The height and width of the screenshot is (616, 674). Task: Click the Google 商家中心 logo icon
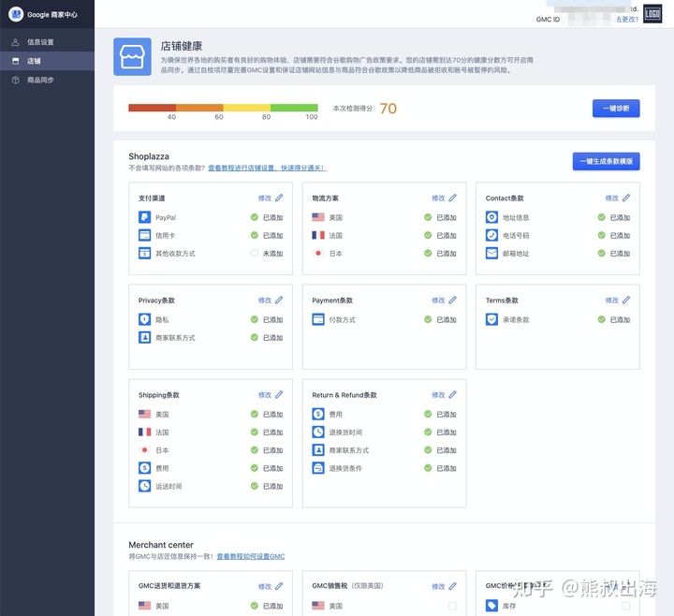click(x=16, y=14)
